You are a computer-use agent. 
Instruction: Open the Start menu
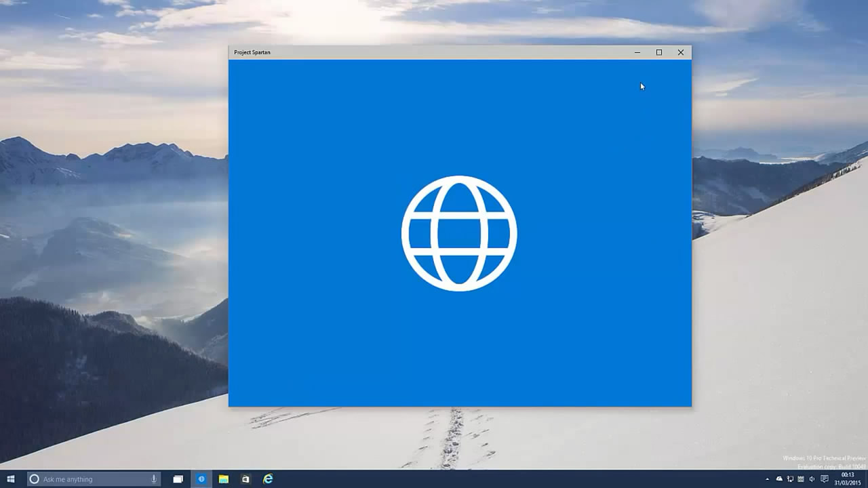click(x=13, y=479)
